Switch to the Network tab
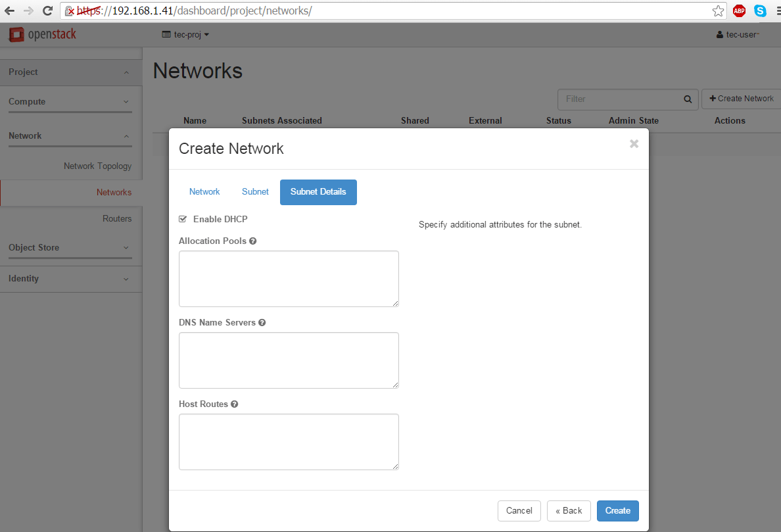The width and height of the screenshot is (781, 532). 204,192
